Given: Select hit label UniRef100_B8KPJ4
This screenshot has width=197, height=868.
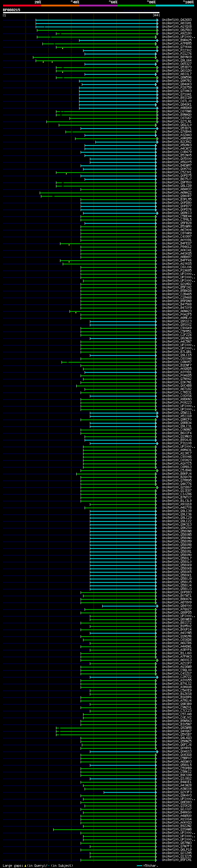Looking at the screenshot, I should pyautogui.click(x=177, y=474).
